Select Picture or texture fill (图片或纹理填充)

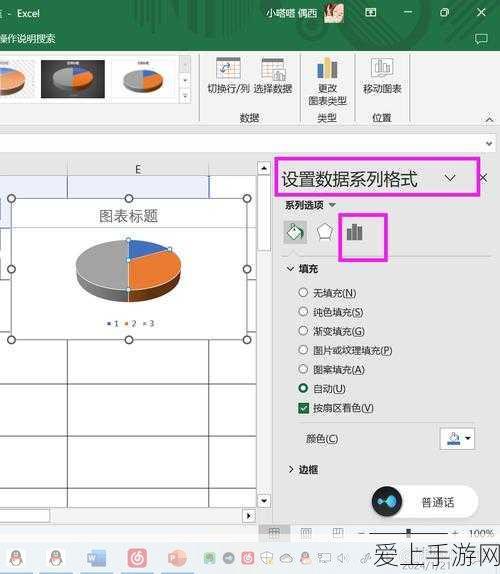click(x=303, y=350)
